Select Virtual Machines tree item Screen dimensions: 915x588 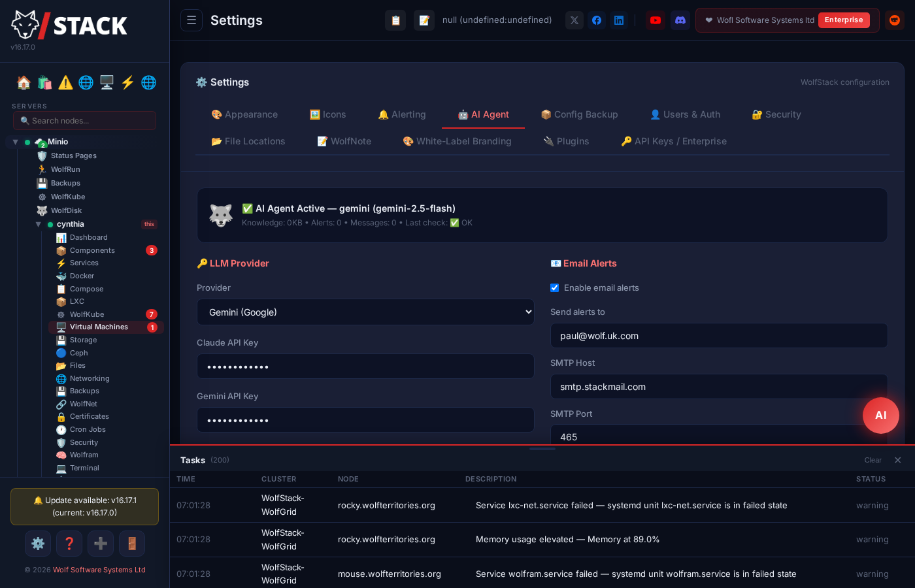(106, 327)
